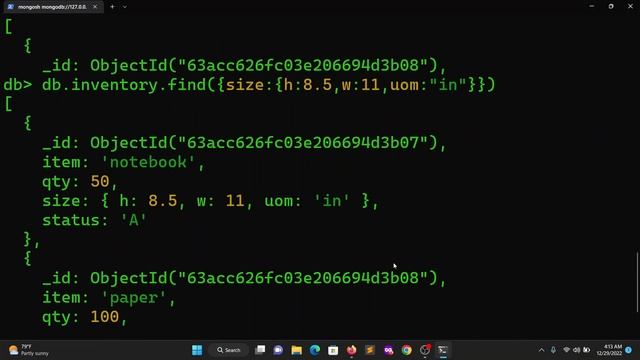Screen dimensions: 640x360
Task: Click the item 'paper' line
Action: click(x=109, y=298)
